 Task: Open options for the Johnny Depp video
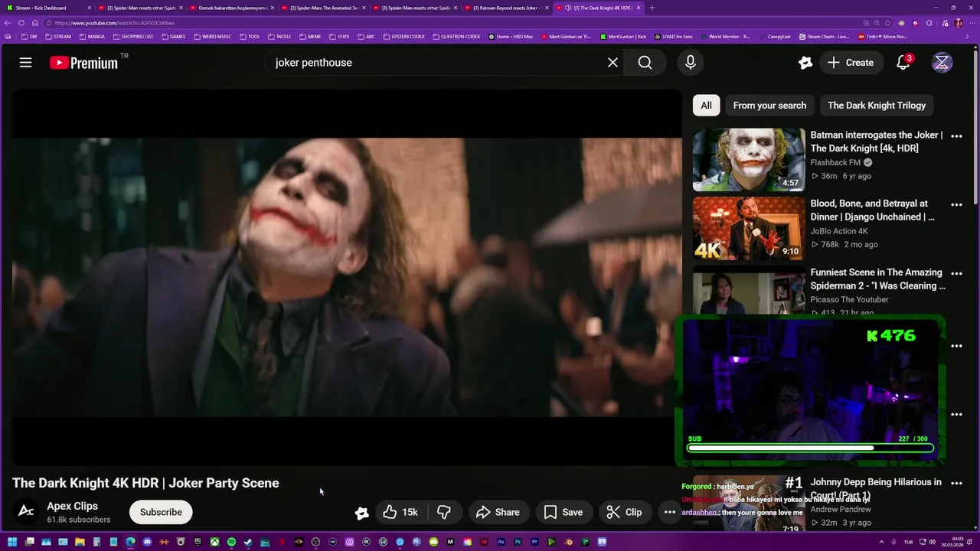(956, 484)
